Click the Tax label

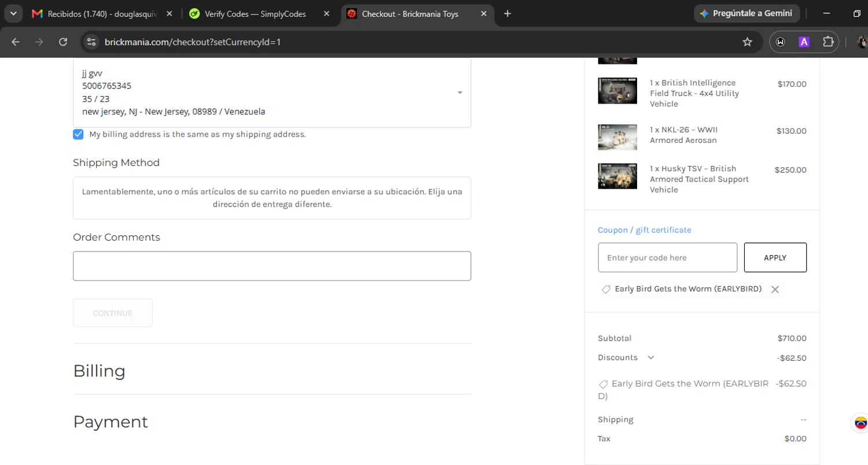point(604,438)
